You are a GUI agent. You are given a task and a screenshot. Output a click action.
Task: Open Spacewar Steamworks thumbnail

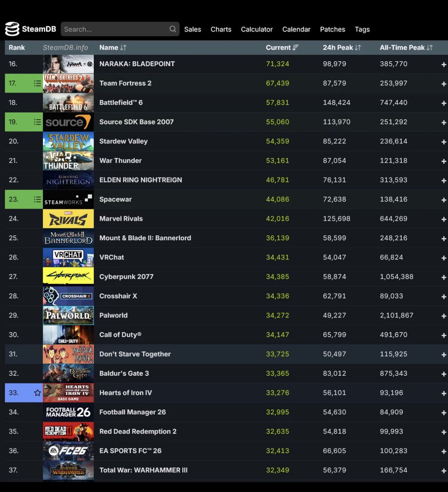68,199
